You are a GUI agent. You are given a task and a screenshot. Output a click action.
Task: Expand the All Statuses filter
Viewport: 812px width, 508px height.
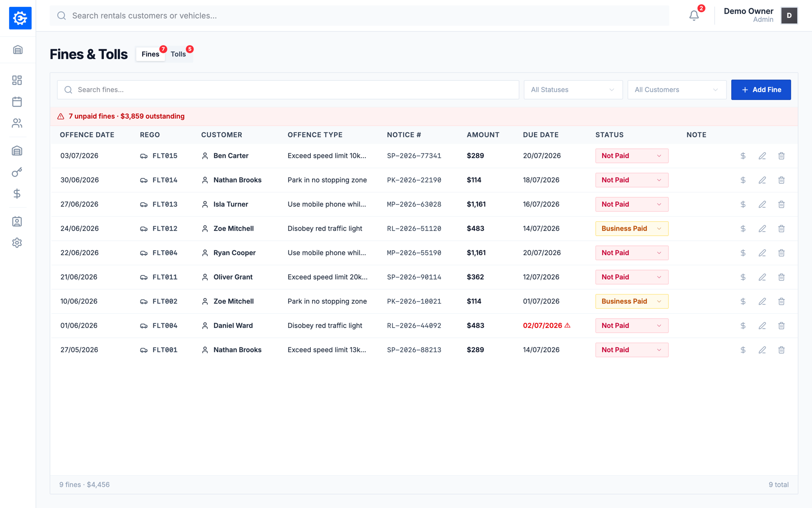point(573,90)
